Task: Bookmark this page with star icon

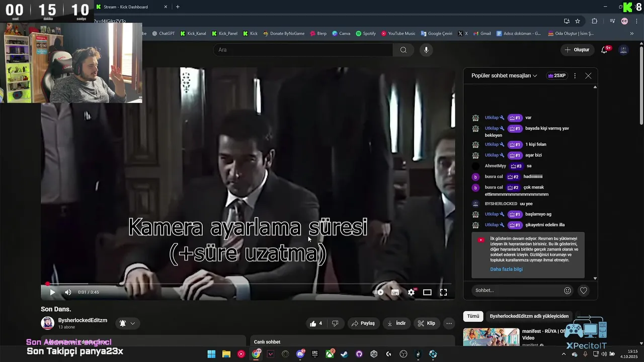Action: [578, 21]
